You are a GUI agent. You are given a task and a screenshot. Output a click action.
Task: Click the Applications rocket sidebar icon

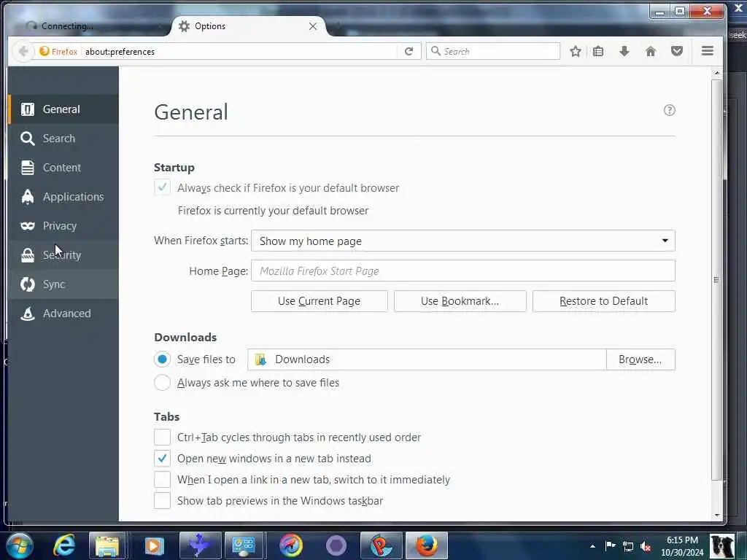tap(28, 197)
